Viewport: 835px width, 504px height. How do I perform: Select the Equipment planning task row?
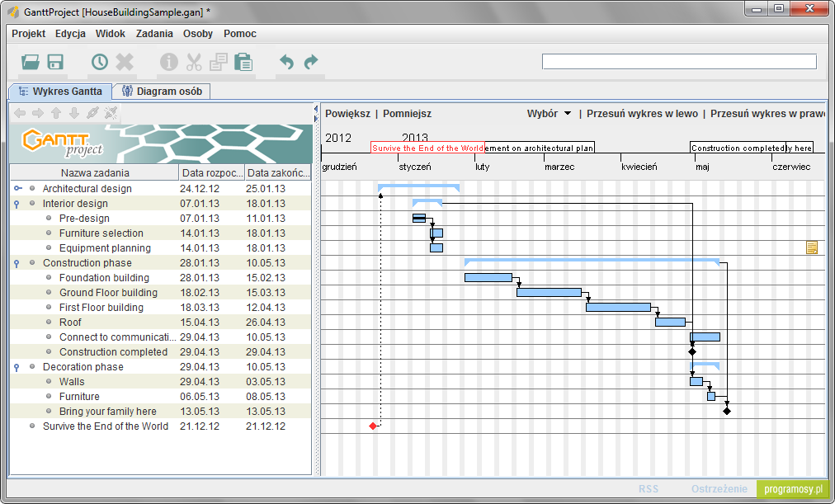coord(160,248)
